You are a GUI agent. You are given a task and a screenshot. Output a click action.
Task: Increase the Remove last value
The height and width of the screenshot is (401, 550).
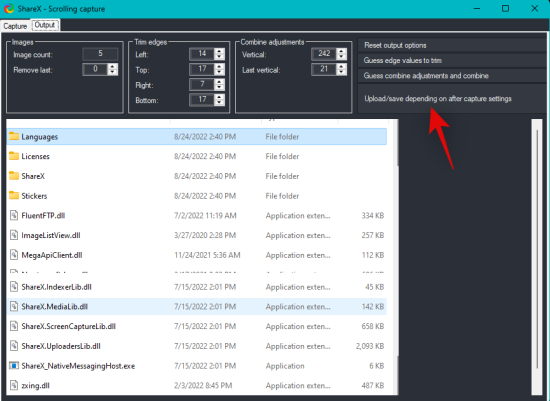pos(112,66)
